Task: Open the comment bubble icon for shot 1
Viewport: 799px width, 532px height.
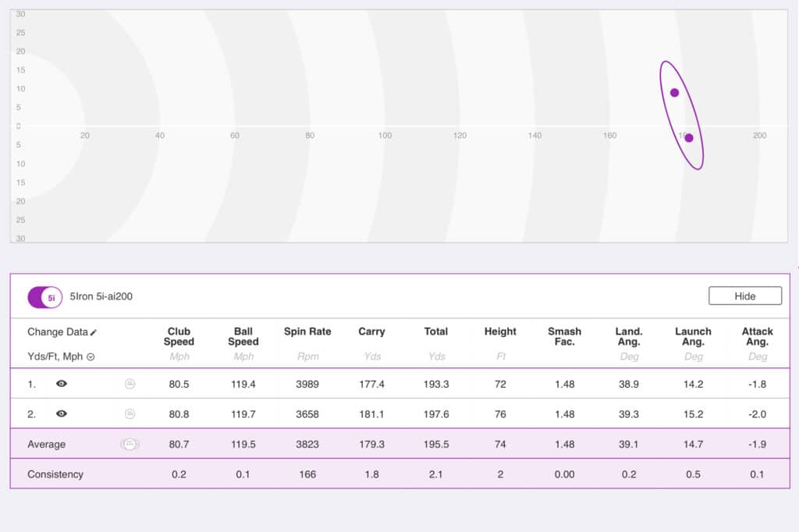Action: (130, 383)
